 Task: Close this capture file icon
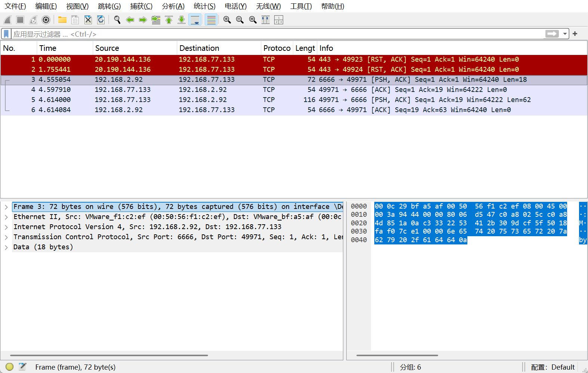point(88,20)
